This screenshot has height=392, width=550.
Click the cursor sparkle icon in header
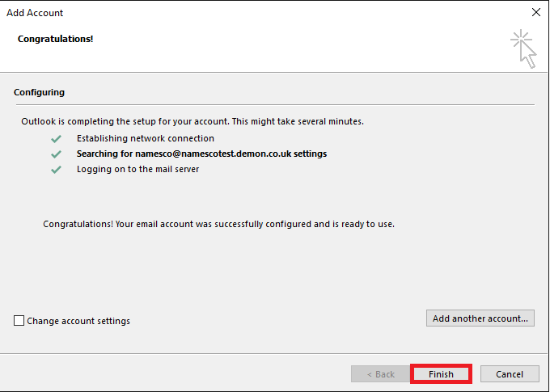coord(523,48)
